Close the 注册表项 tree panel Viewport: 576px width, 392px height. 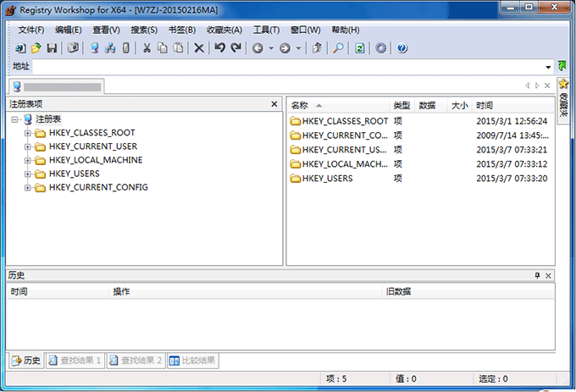click(x=274, y=104)
